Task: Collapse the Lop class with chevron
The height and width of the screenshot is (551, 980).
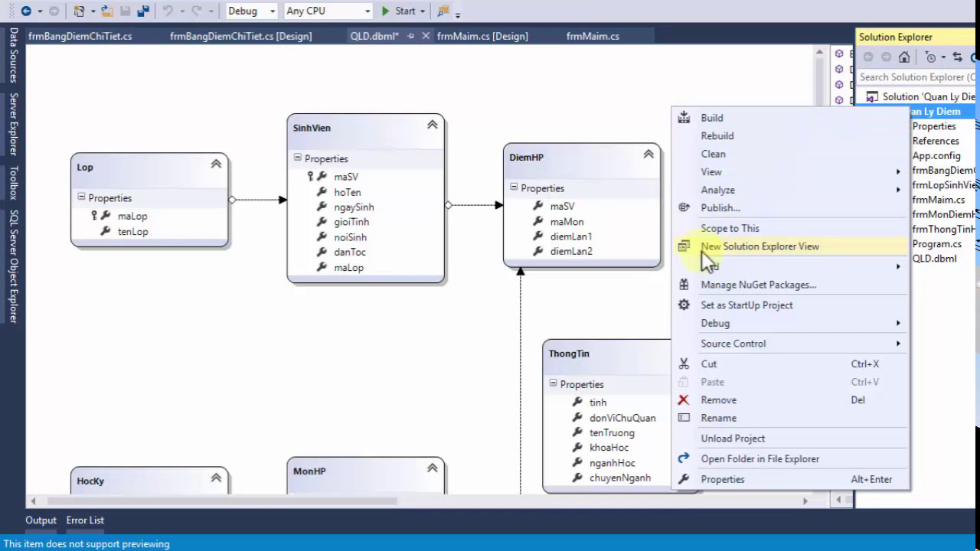Action: pos(216,164)
